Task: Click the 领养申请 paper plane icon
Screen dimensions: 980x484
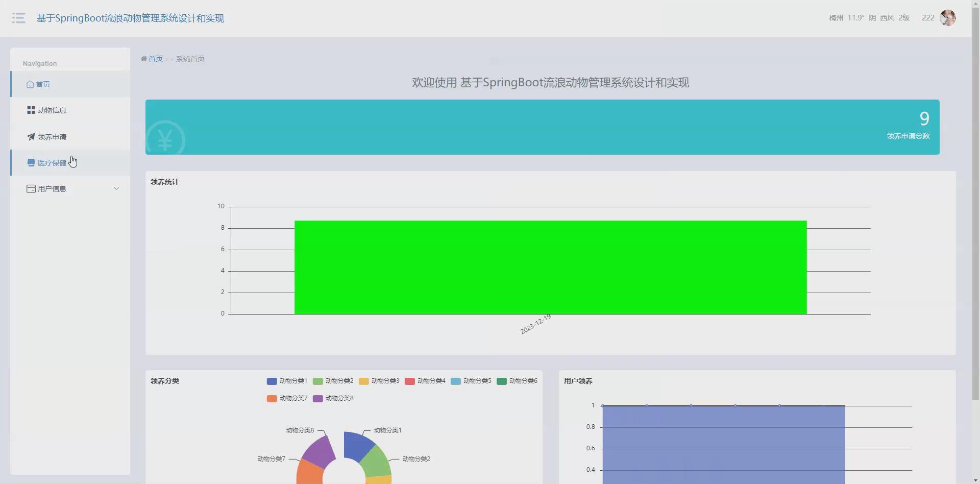Action: [31, 137]
